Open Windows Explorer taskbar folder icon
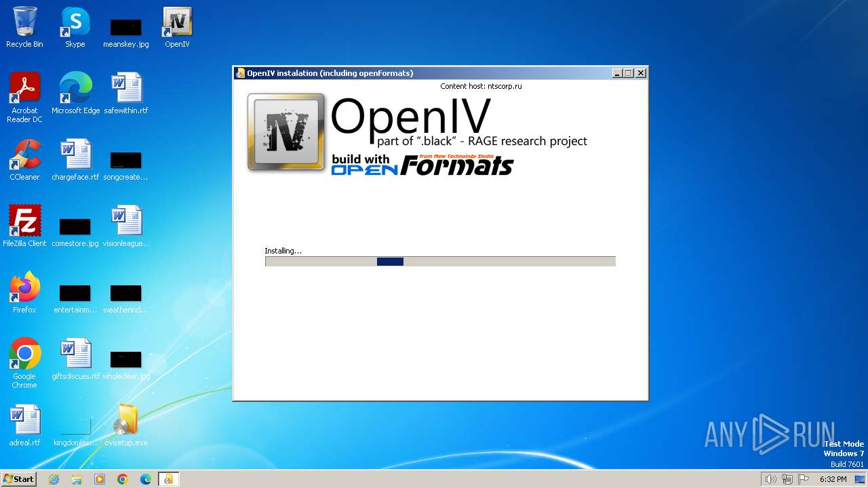The height and width of the screenshot is (488, 868). pyautogui.click(x=77, y=479)
